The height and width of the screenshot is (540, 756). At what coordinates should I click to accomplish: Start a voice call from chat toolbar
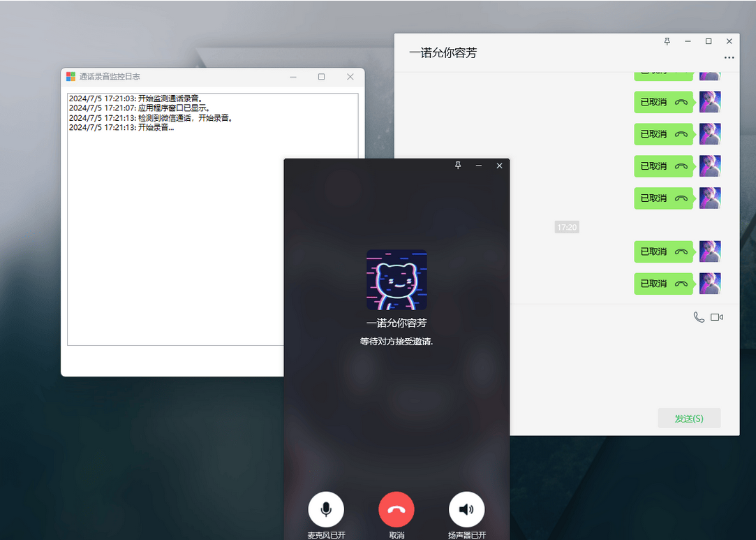[699, 317]
